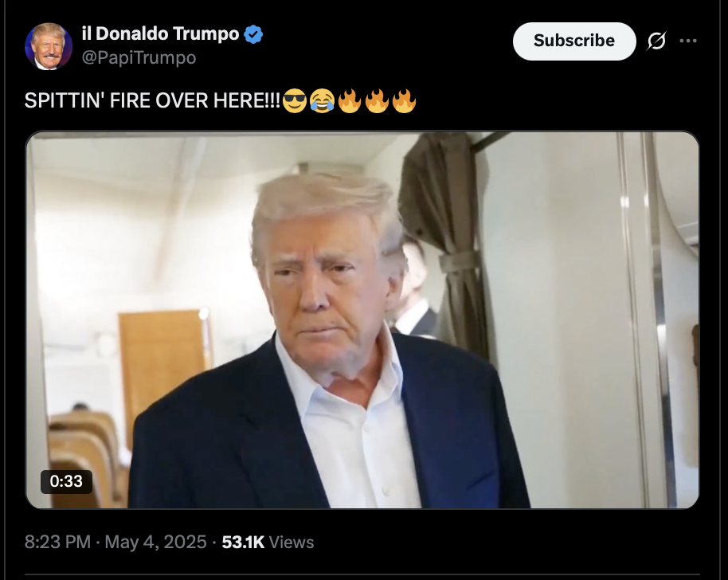Click the sunglasses face emoji
Viewport: 728px width, 580px height.
click(x=295, y=100)
